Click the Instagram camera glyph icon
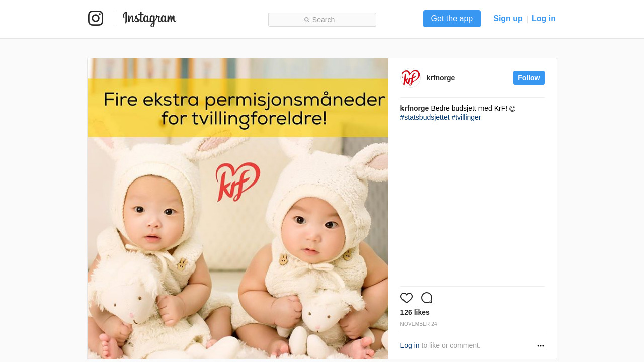 point(96,18)
